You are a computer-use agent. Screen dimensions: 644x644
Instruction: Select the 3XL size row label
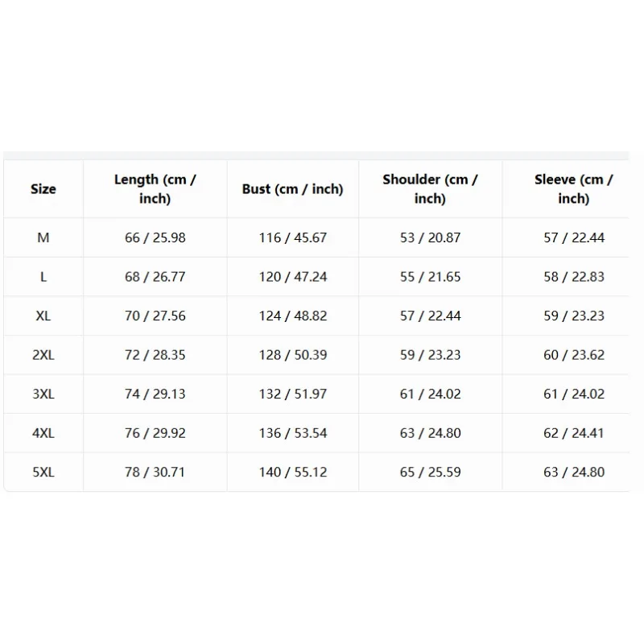pyautogui.click(x=43, y=394)
